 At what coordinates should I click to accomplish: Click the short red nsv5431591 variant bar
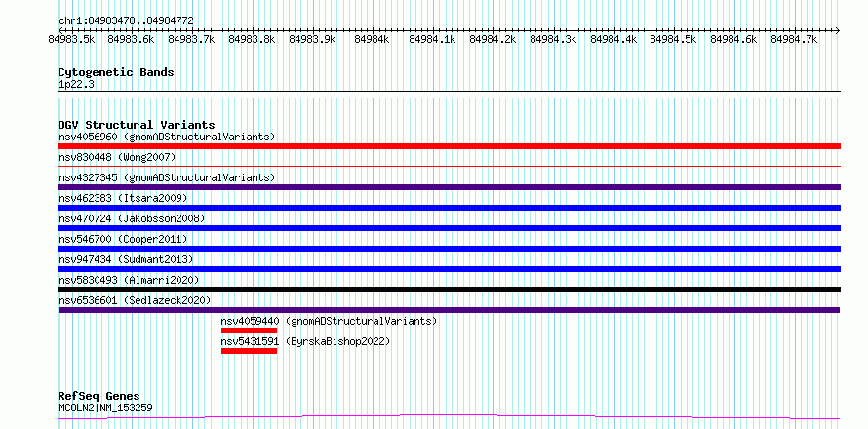249,351
